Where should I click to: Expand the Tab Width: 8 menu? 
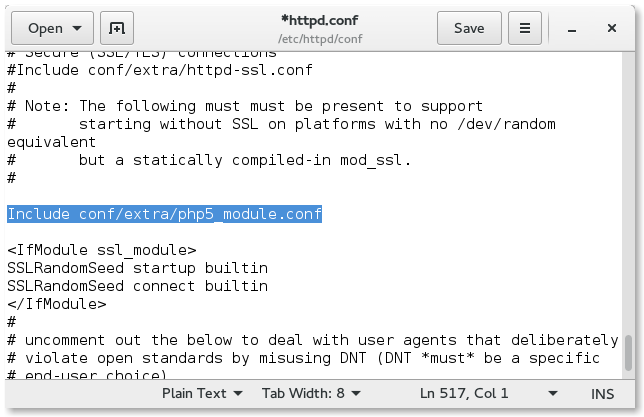[x=311, y=393]
